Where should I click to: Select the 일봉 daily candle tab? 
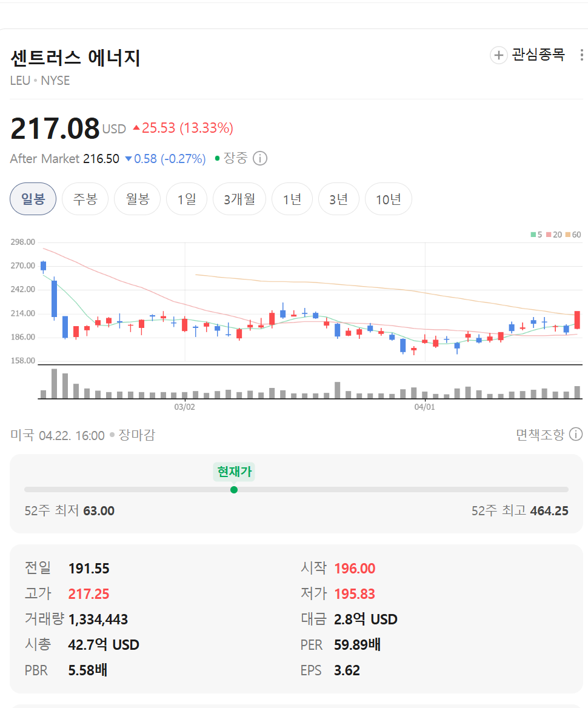tap(33, 199)
